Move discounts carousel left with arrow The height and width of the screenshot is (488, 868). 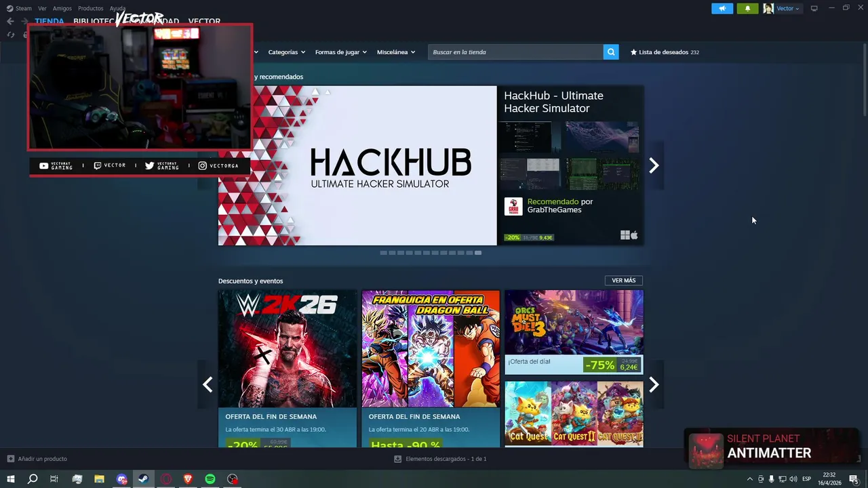pyautogui.click(x=208, y=384)
